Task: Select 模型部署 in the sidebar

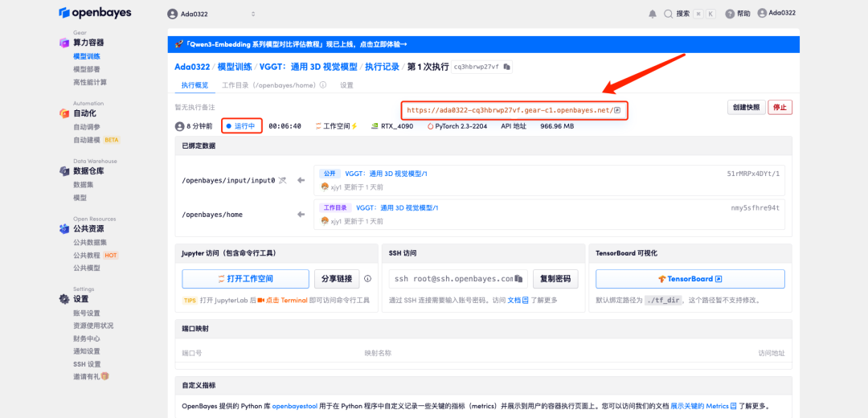Action: click(86, 69)
